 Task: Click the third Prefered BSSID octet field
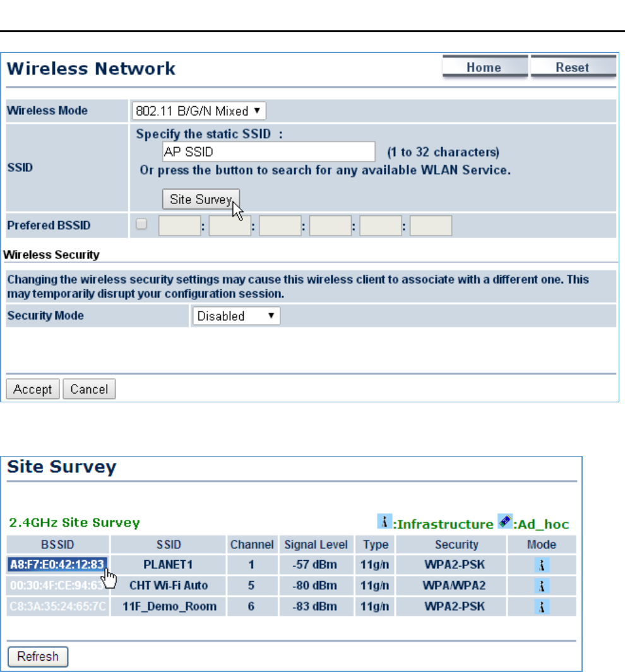coord(280,225)
